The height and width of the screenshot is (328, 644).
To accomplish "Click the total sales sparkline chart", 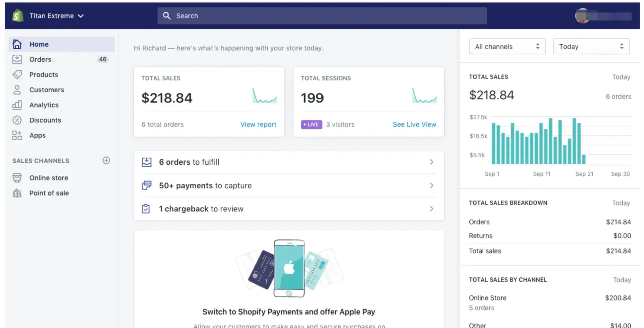I will (265, 96).
